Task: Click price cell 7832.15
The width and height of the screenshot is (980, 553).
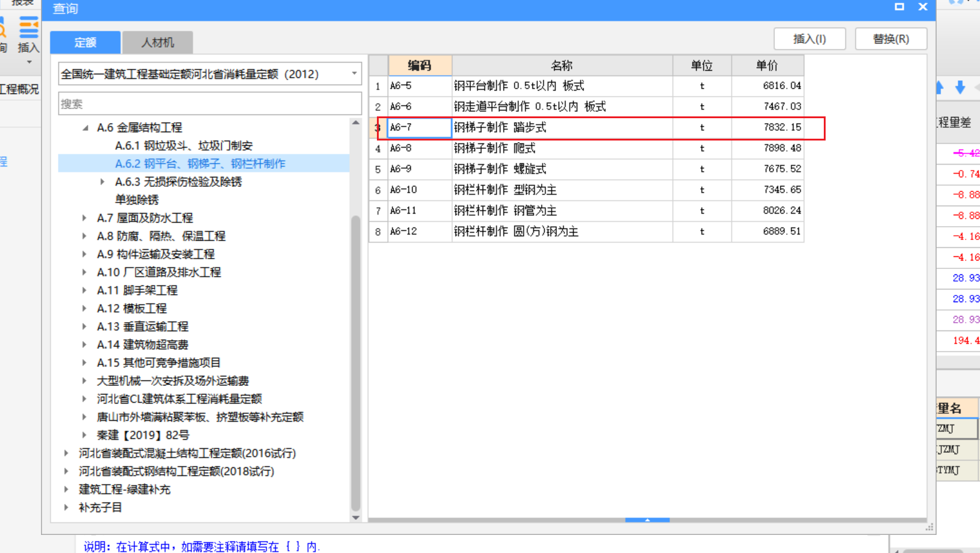Action: pos(768,127)
